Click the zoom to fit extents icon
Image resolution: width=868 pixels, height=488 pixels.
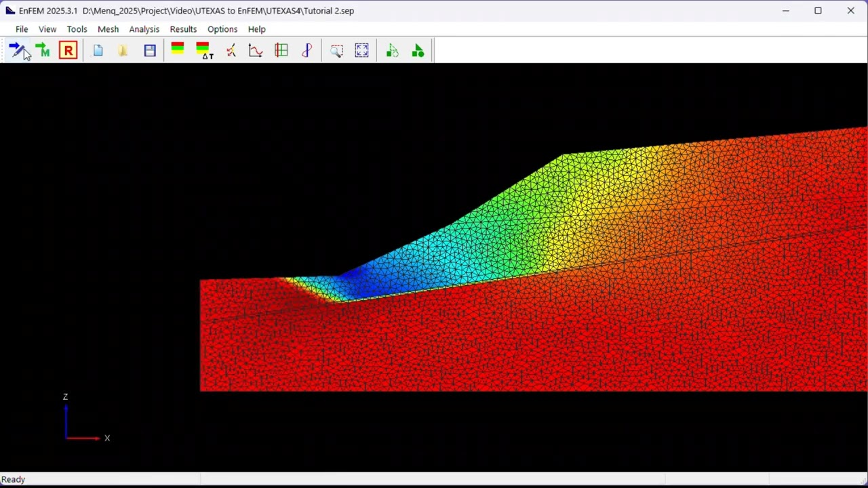[x=362, y=51]
